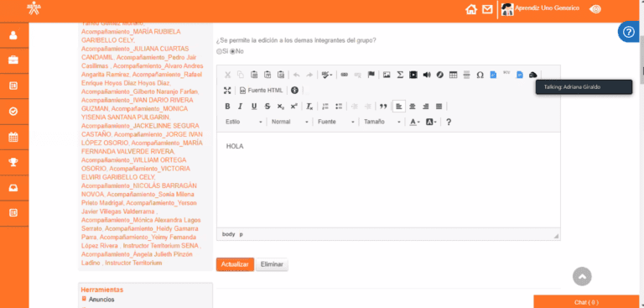Insert a special character (omega)
Screen dimensions: 644x308
coord(480,75)
